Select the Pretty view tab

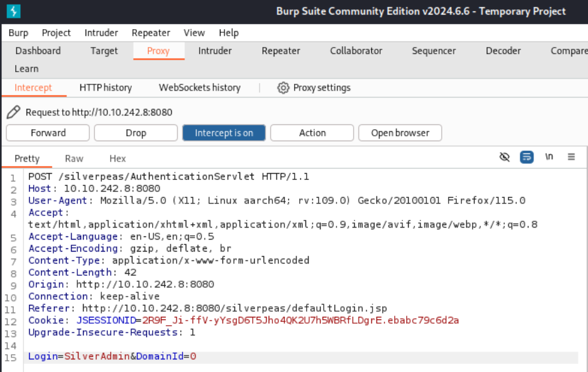tap(27, 158)
